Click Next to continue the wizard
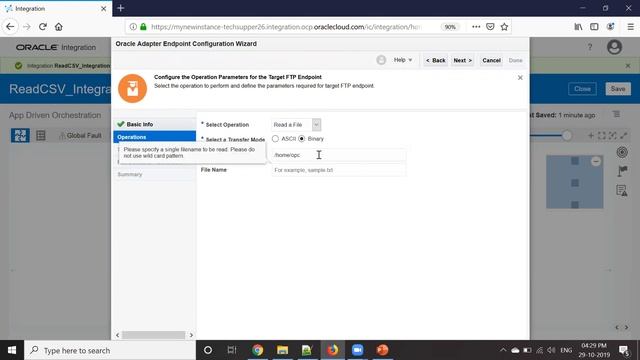640x360 pixels. [x=462, y=60]
